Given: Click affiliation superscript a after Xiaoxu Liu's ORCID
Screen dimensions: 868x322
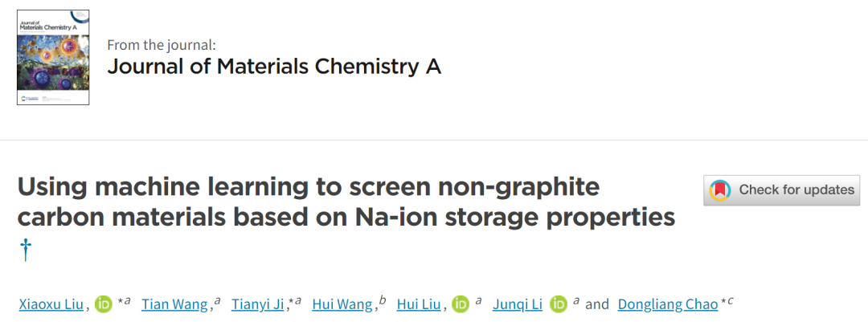Looking at the screenshot, I should [126, 301].
